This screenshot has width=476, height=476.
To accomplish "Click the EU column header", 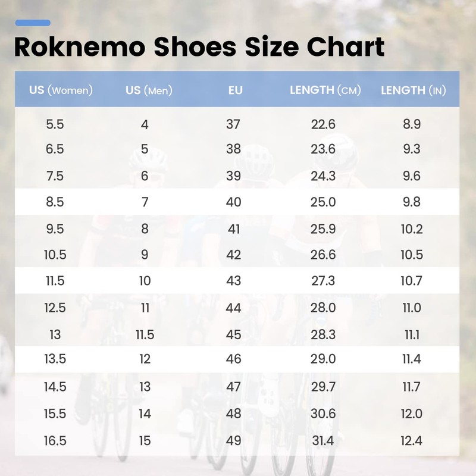I will click(x=235, y=90).
